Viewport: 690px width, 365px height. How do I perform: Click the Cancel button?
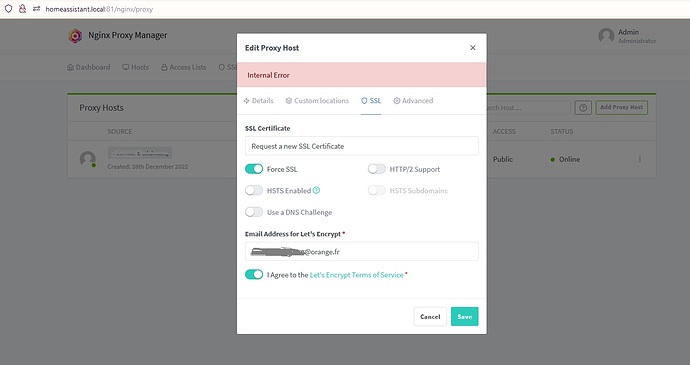point(430,317)
